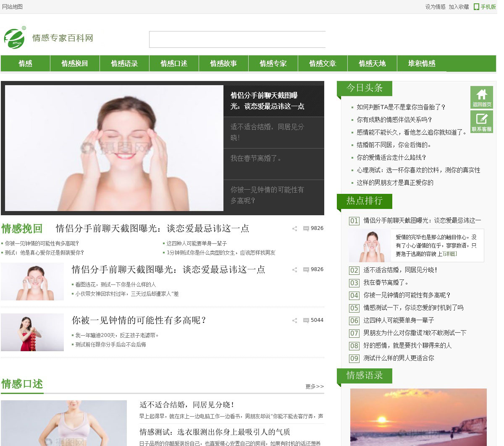Open 情感 navigation menu item
This screenshot has height=446, width=504.
[25, 63]
